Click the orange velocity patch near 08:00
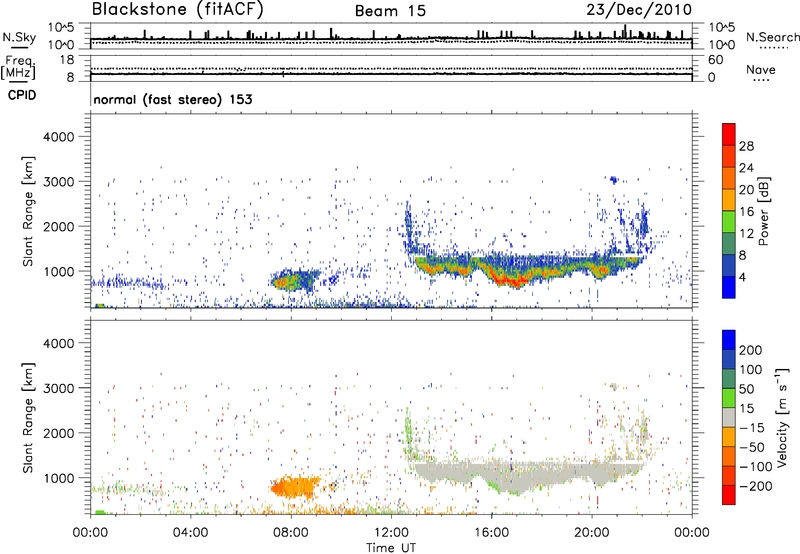The height and width of the screenshot is (554, 800). (x=295, y=487)
